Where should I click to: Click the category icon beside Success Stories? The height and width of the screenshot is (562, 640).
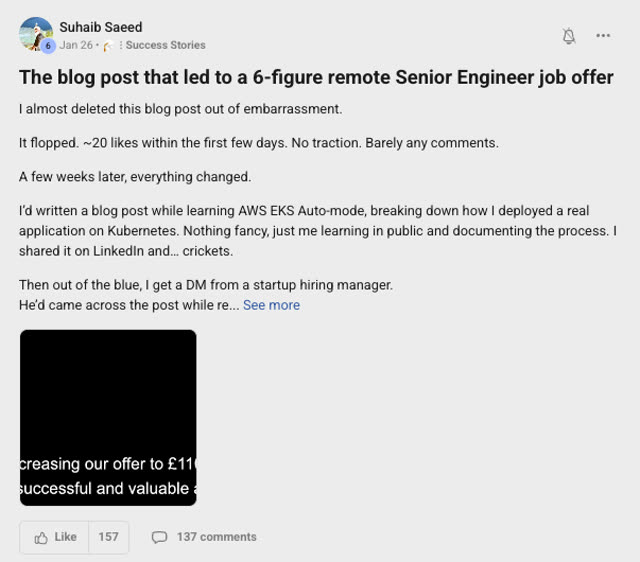point(108,46)
